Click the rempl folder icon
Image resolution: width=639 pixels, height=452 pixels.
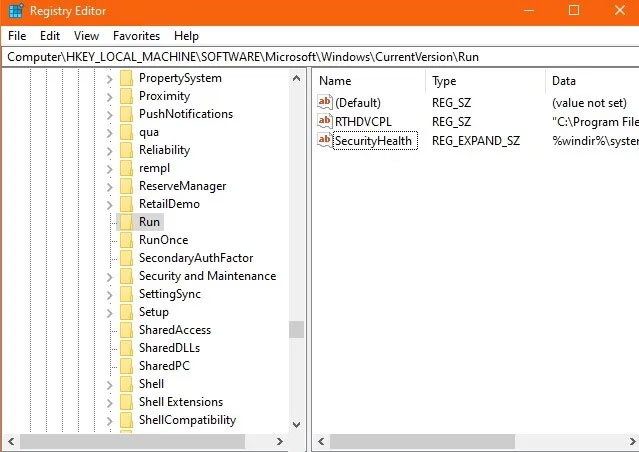tap(126, 168)
